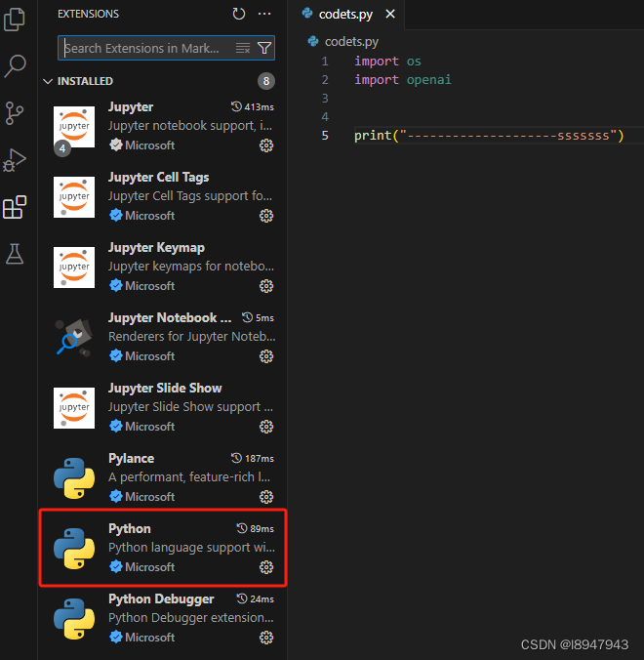Open the Extensions more actions menu

click(x=264, y=14)
